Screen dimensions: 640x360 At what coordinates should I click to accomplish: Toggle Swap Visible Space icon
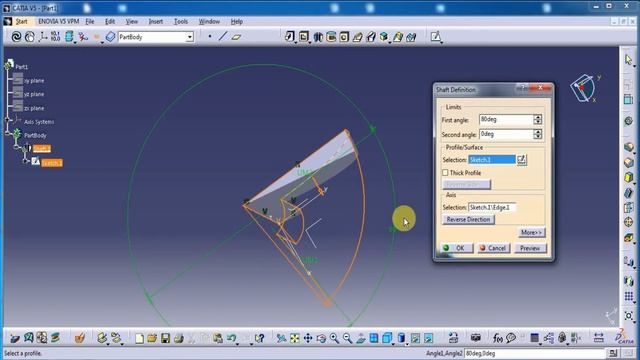[428, 338]
